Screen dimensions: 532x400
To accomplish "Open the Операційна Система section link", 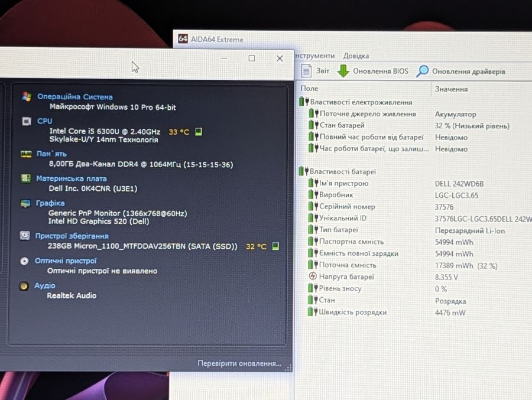I will click(74, 97).
